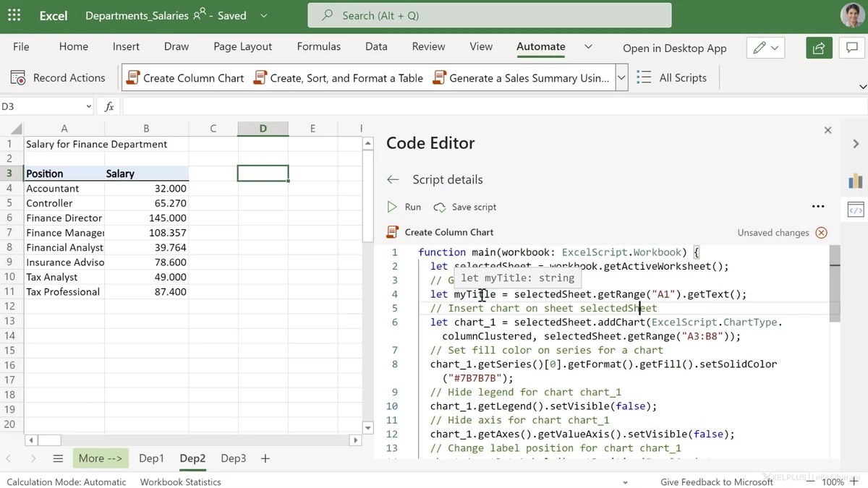Go back to scripts with arrow
The image size is (868, 488).
click(393, 179)
